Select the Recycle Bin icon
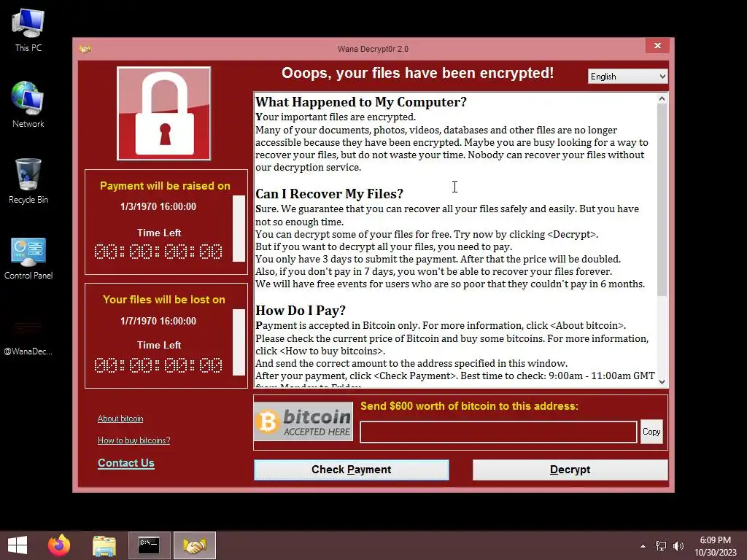This screenshot has height=560, width=747. [x=28, y=181]
